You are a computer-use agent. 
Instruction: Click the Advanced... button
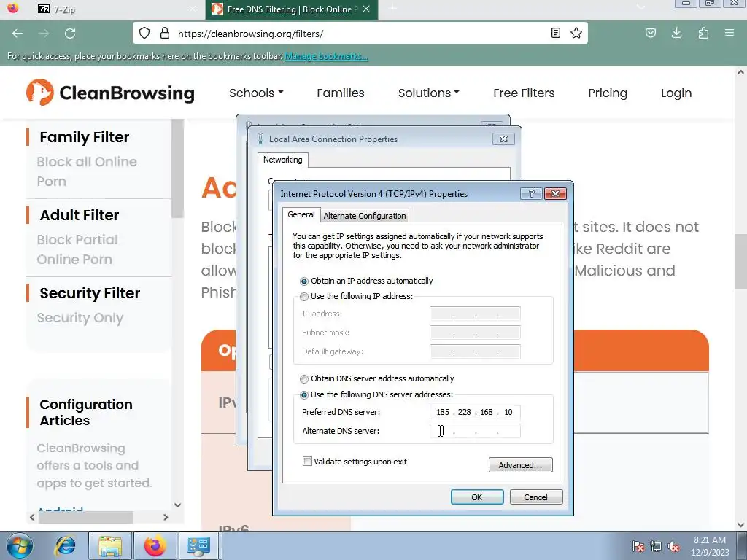point(521,465)
